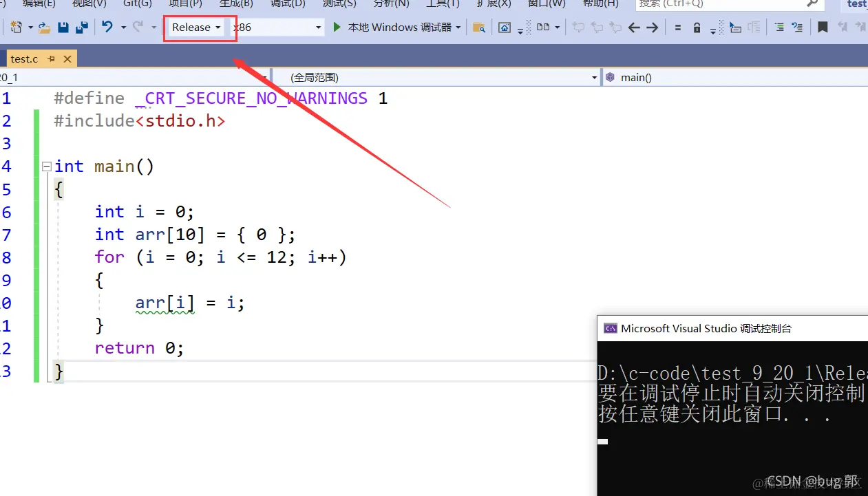Screen dimensions: 868x496
Task: Open the 生成(B) menu
Action: (x=236, y=3)
